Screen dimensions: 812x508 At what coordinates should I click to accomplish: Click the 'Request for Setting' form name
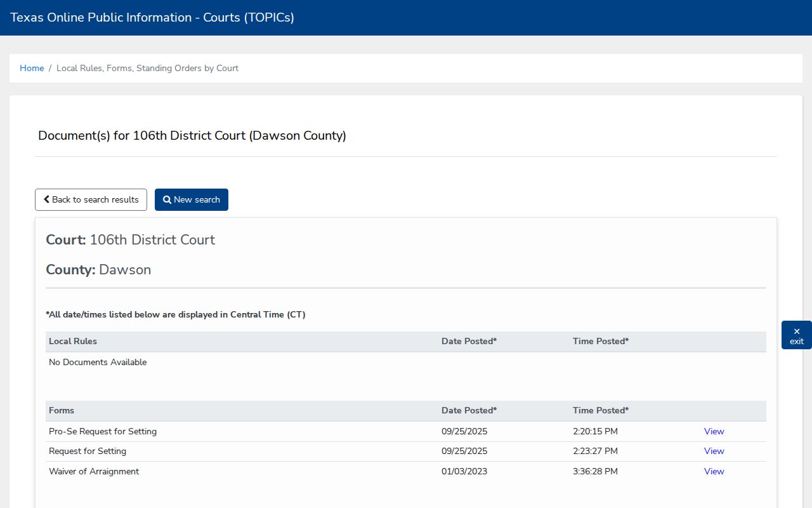point(88,451)
